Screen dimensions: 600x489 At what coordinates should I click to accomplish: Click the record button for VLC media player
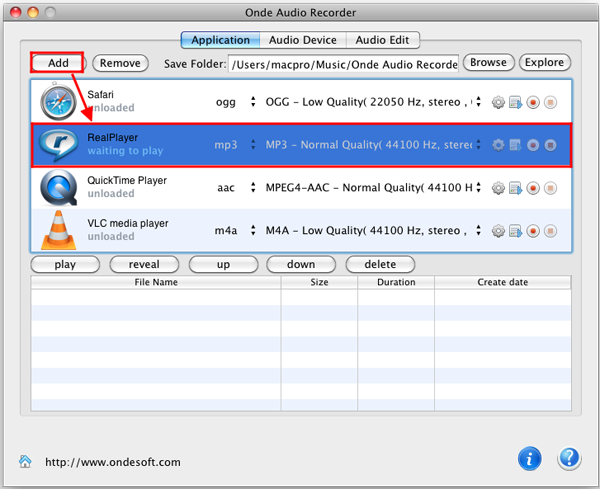click(533, 231)
